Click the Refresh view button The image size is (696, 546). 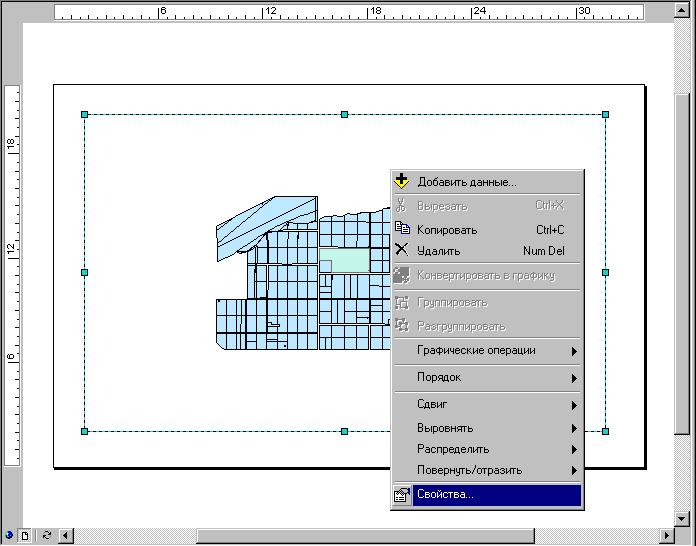[47, 535]
